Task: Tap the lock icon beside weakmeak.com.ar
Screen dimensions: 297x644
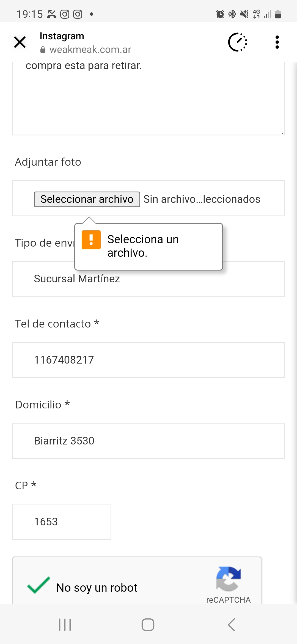Action: 43,50
